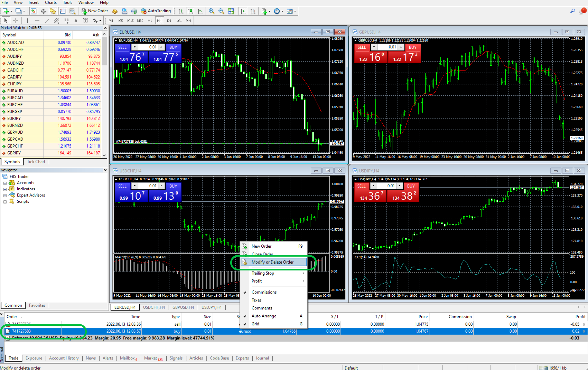588x370 pixels.
Task: Toggle the Terminal panel icon
Action: click(62, 11)
